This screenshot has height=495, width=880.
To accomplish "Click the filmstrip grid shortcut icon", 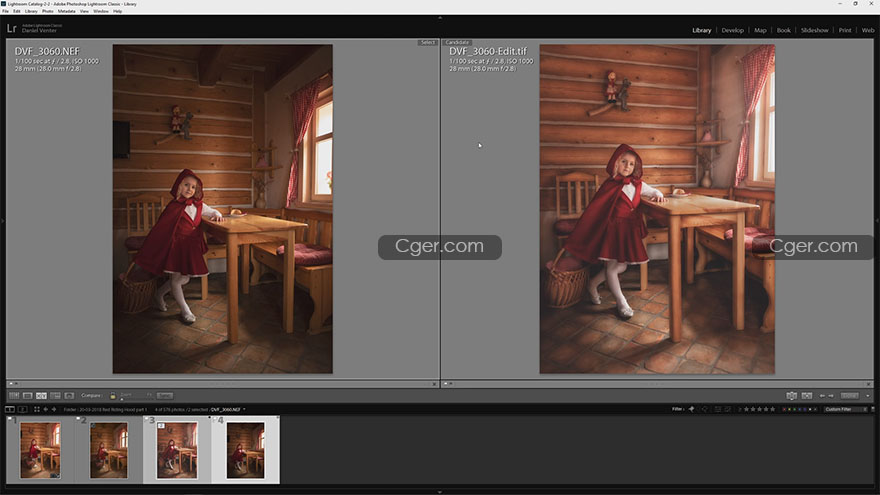I will [x=37, y=409].
